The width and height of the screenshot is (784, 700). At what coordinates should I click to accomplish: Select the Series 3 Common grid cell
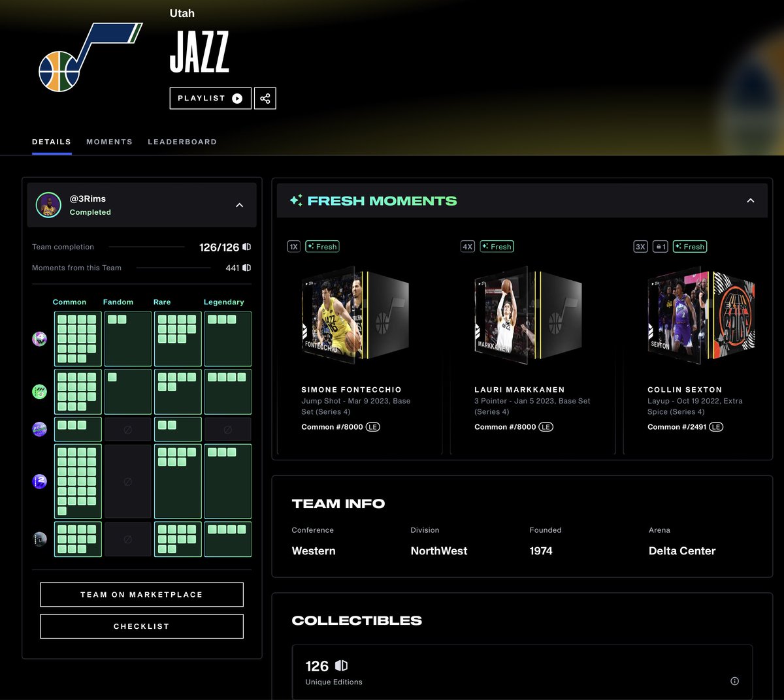pos(78,392)
